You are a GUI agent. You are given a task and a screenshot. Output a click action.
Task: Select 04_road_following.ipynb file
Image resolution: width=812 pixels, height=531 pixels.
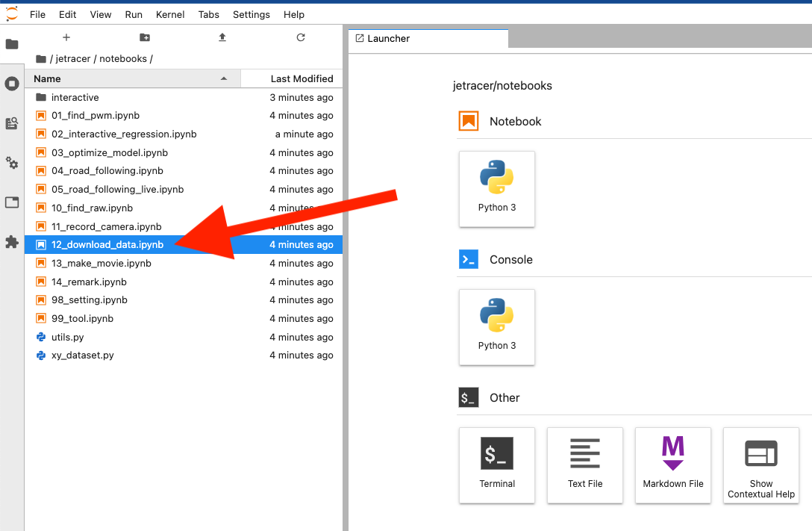[184, 171]
